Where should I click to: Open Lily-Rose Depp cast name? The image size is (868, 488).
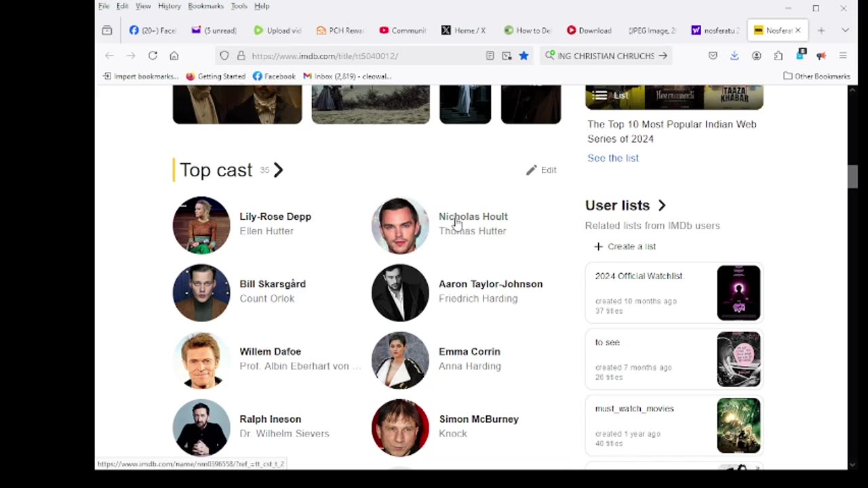coord(275,216)
